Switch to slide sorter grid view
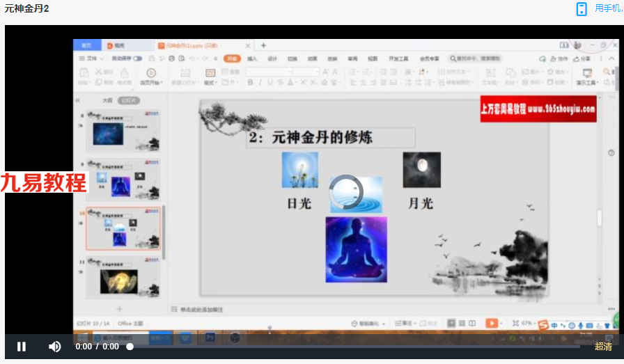 point(462,323)
